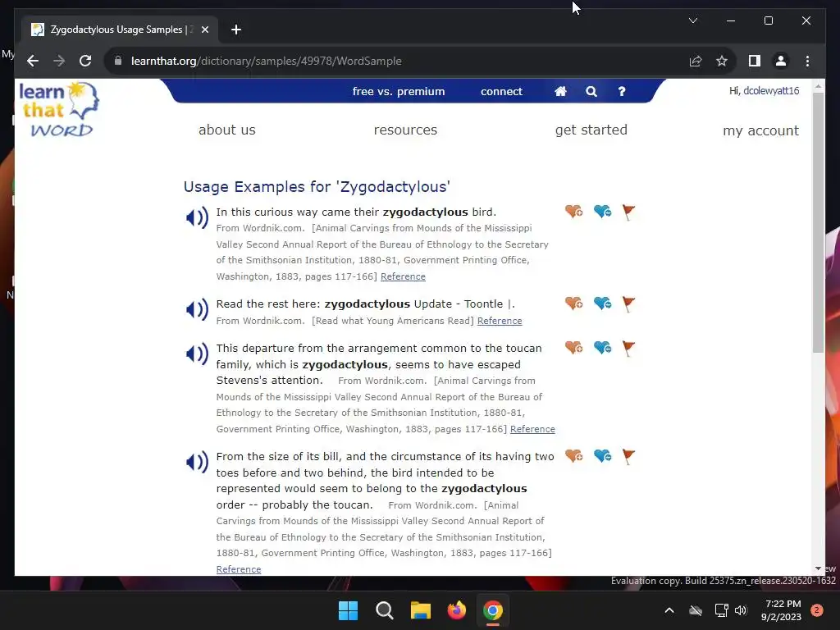Viewport: 840px width, 630px height.
Task: Open the 'resources' menu
Action: (x=405, y=130)
